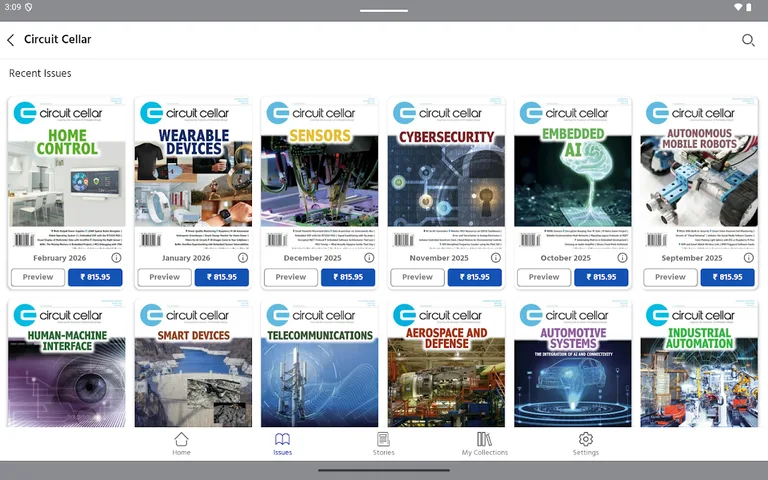Tap the back arrow beside Circuit Cellar

tap(11, 40)
